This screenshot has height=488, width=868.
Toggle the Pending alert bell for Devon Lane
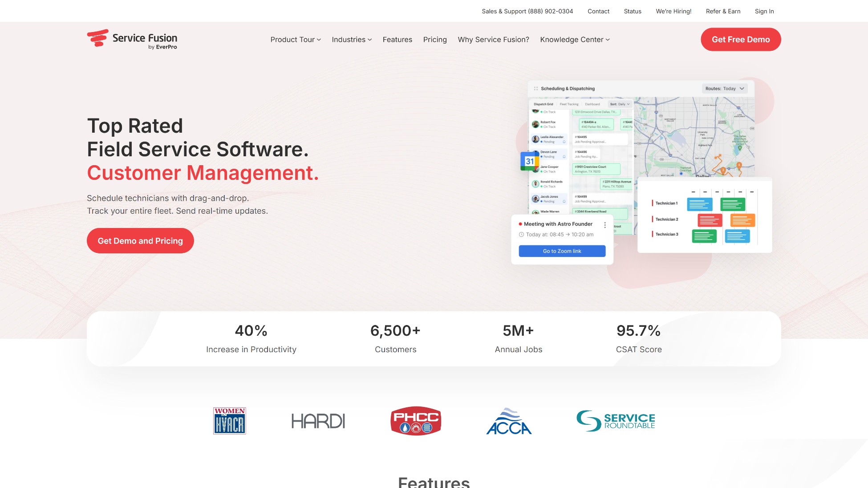[x=564, y=157]
